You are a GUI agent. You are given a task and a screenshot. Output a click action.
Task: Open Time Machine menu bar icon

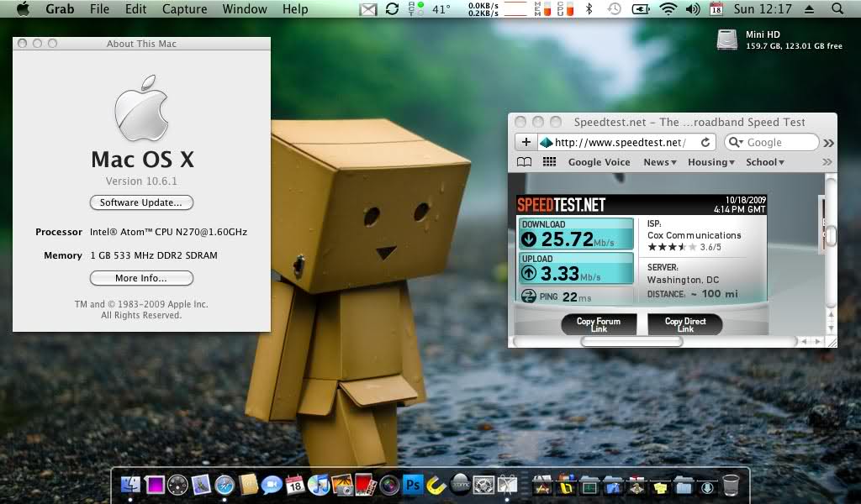point(614,8)
